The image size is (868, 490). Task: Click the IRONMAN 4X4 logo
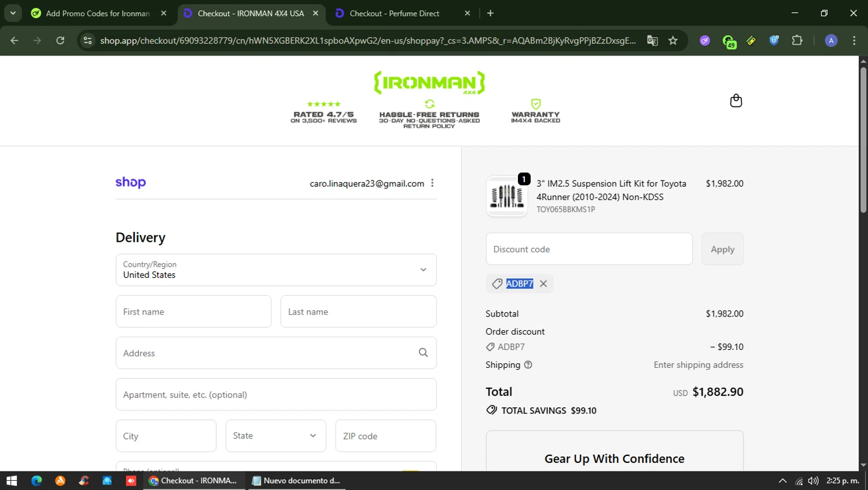[x=429, y=83]
